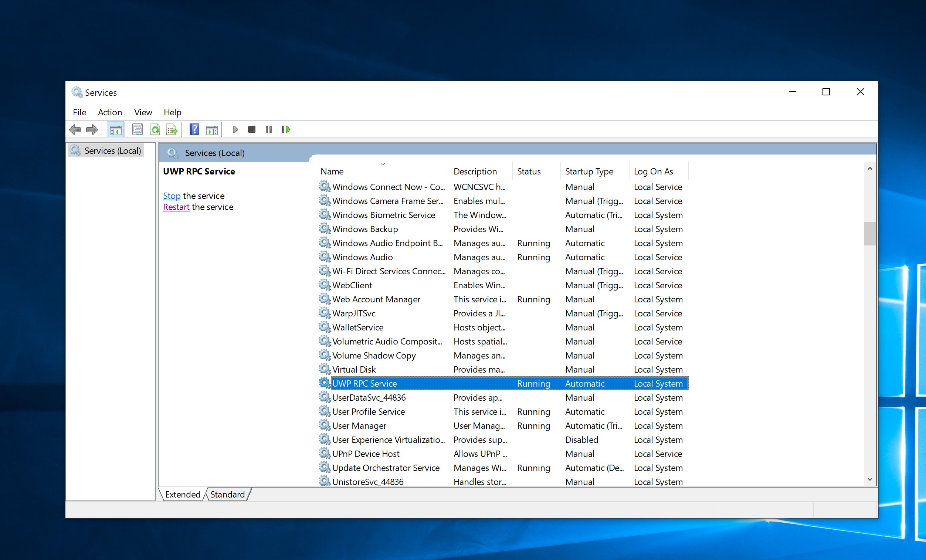Open the Properties toolbar icon

138,130
